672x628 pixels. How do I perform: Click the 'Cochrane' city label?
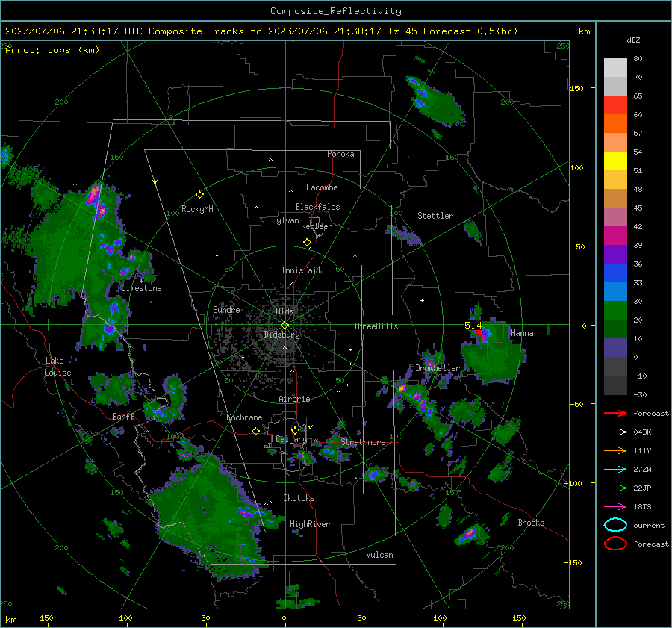(x=244, y=417)
